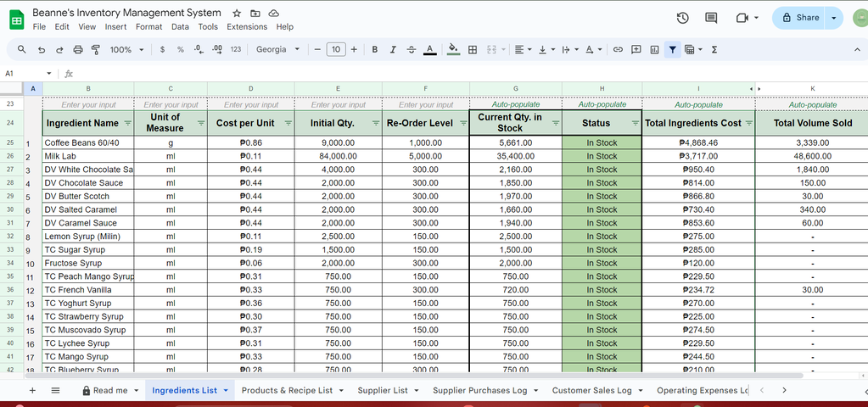Collapse the toolbar chevron
The height and width of the screenshot is (407, 868).
click(858, 50)
